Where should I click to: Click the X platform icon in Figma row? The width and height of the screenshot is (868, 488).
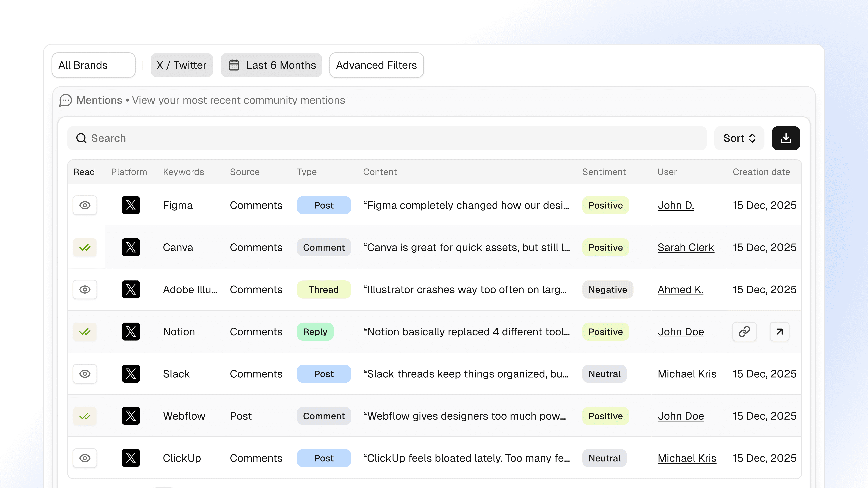[x=131, y=205]
